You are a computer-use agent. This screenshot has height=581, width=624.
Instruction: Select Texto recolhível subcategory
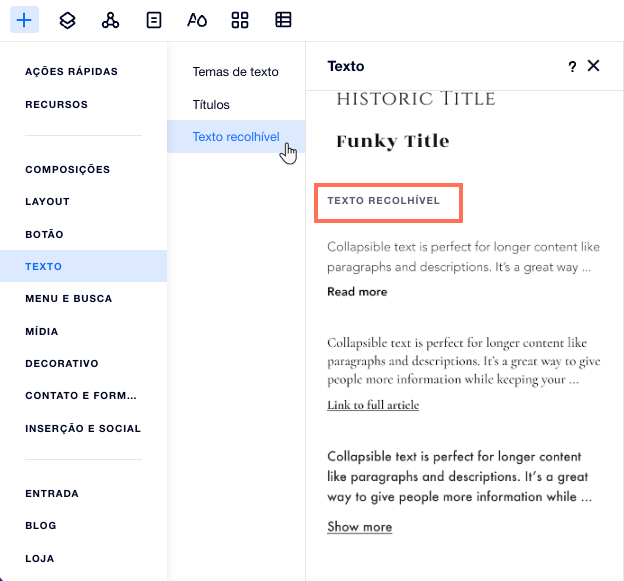236,136
